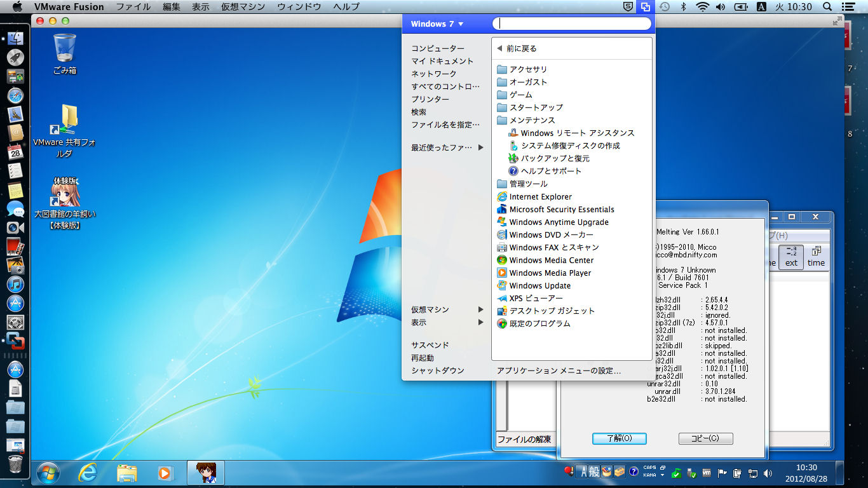Open Windows Media Player in the taskbar
This screenshot has height=488, width=868.
click(x=165, y=473)
